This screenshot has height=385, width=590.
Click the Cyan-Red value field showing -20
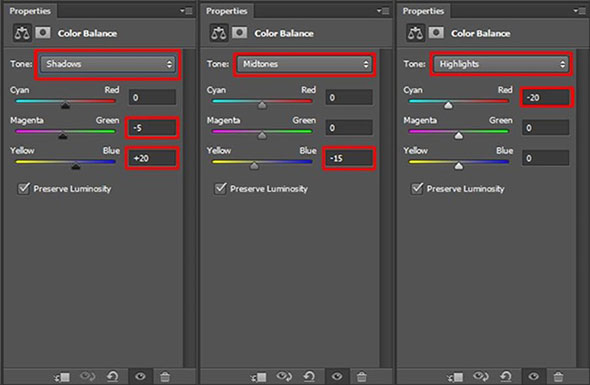click(x=546, y=97)
